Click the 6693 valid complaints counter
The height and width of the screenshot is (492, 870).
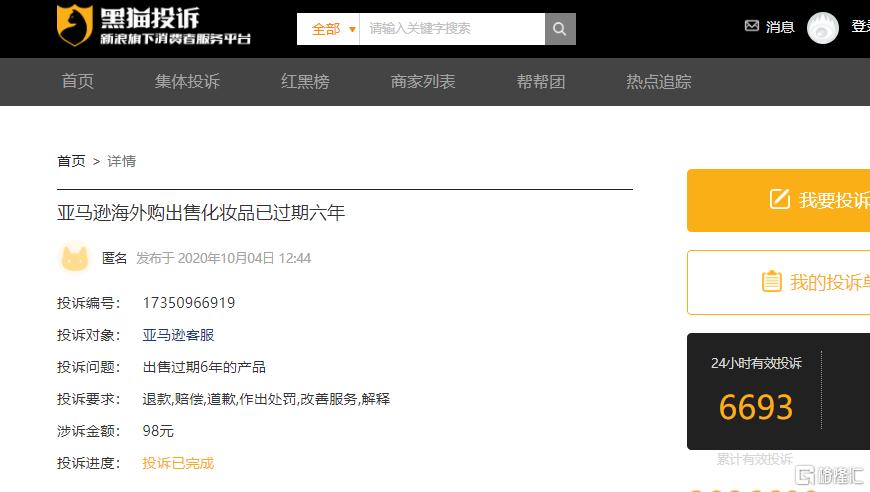[x=755, y=407]
